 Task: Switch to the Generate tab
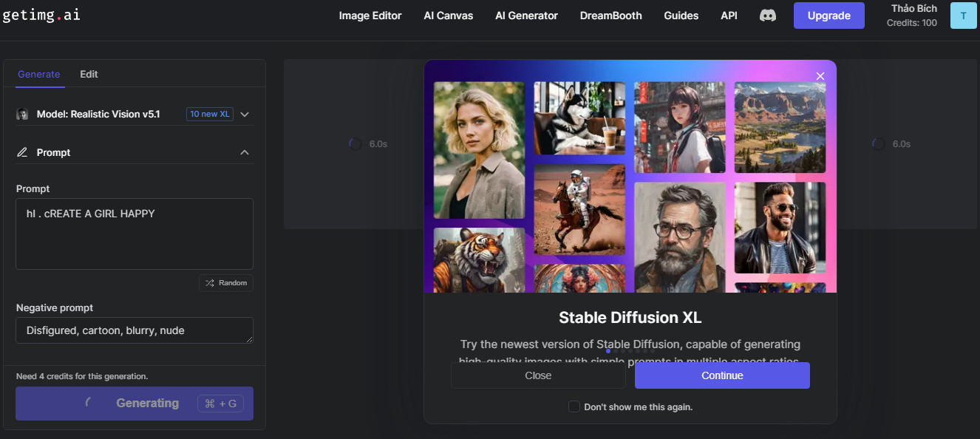(39, 74)
